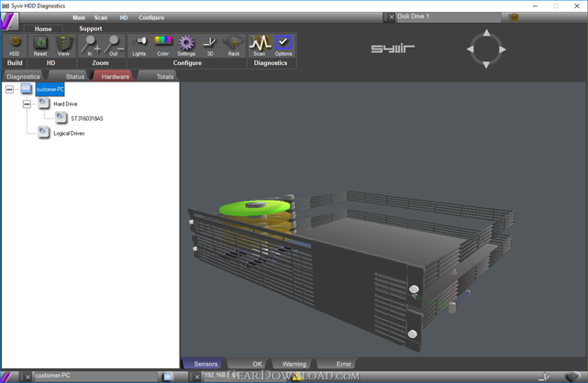The image size is (588, 383).
Task: Click the 3D axes icon in status bar
Action: 544,377
